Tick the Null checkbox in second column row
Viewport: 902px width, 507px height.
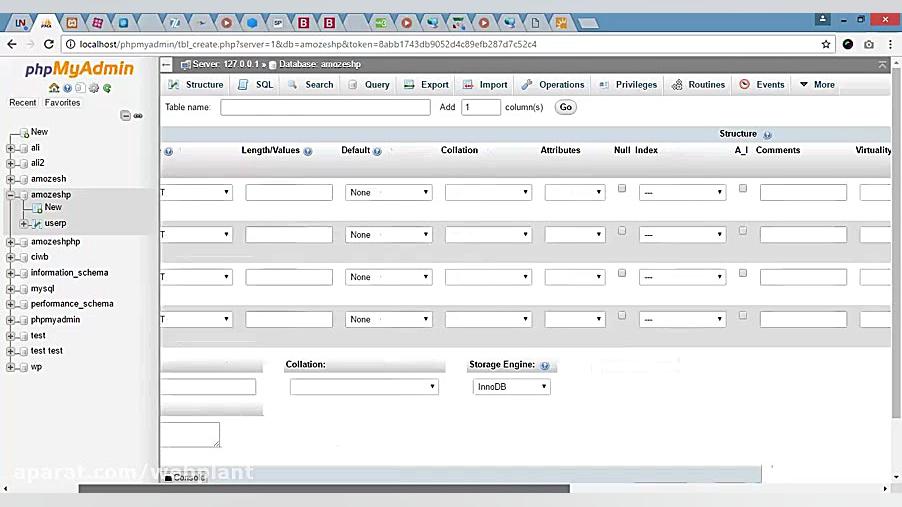pos(622,231)
